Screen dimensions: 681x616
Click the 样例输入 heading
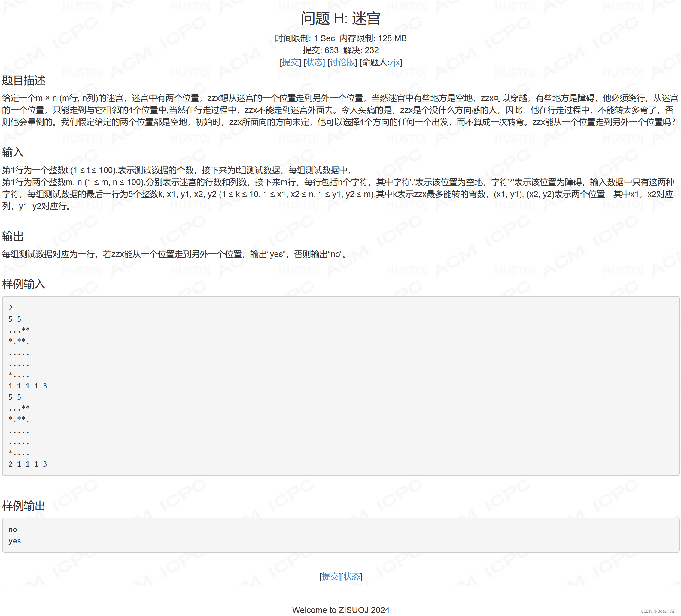24,284
